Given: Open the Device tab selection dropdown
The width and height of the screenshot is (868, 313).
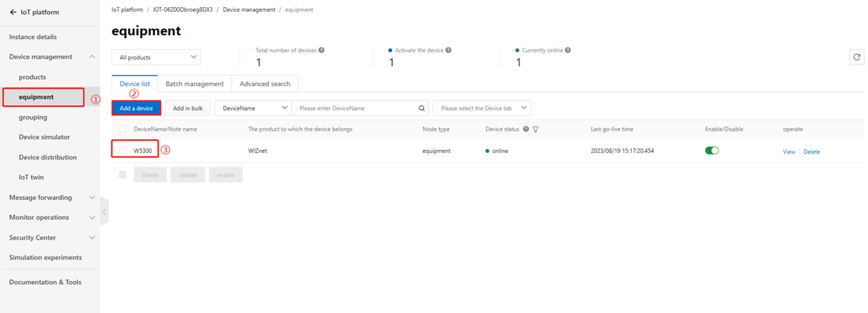Looking at the screenshot, I should coord(482,108).
